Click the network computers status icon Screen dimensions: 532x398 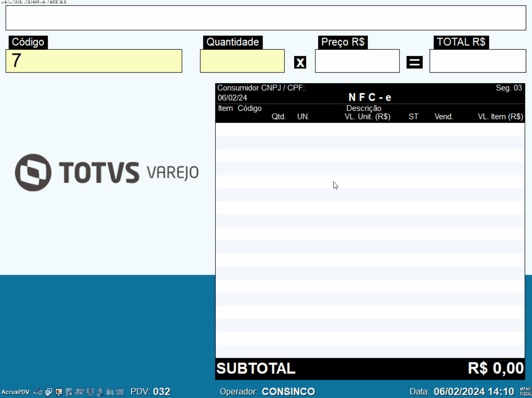tap(49, 392)
